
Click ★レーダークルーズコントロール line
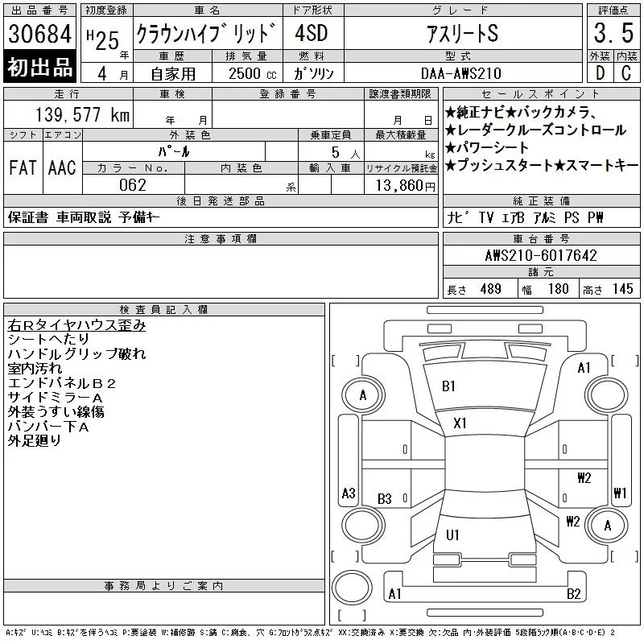click(x=535, y=130)
